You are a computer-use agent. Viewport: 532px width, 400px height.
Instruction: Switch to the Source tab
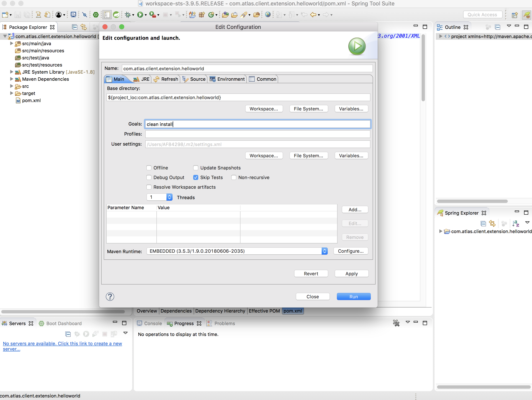tap(194, 79)
